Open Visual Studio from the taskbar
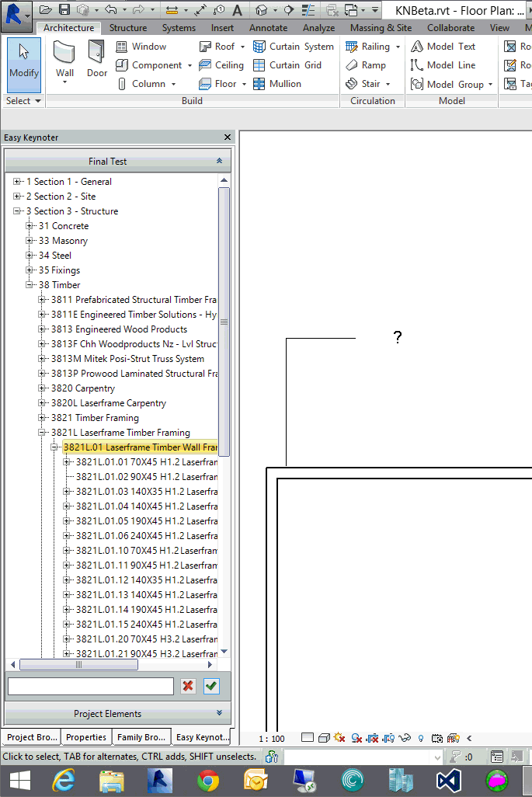Viewport: 532px width, 797px height. [x=448, y=780]
